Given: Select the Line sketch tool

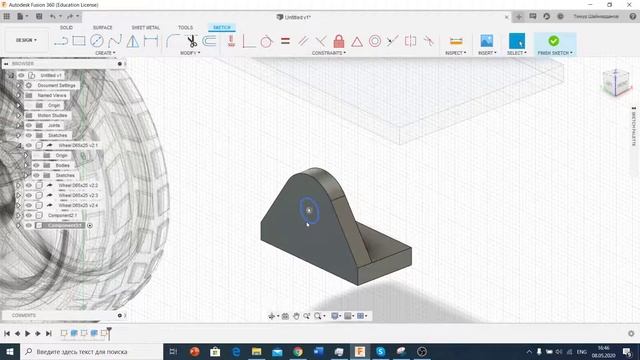Looking at the screenshot, I should pyautogui.click(x=61, y=41).
